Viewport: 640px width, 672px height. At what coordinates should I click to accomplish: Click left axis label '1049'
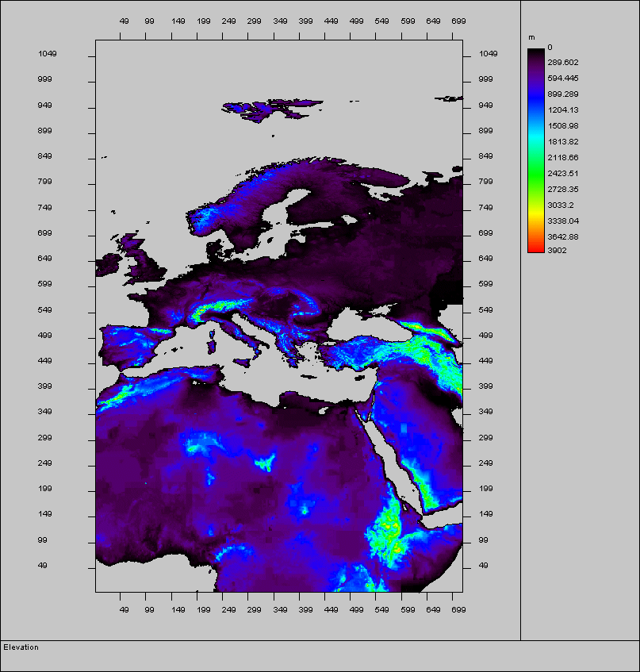click(x=47, y=54)
